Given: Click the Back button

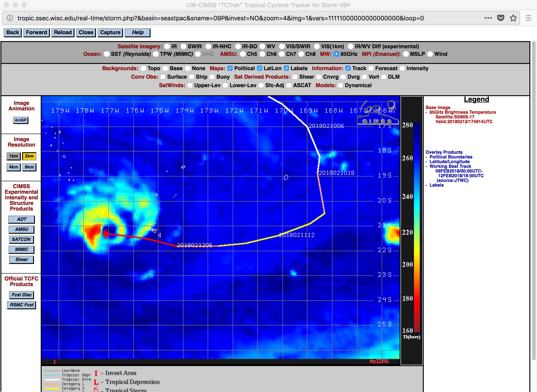Looking at the screenshot, I should [x=13, y=32].
